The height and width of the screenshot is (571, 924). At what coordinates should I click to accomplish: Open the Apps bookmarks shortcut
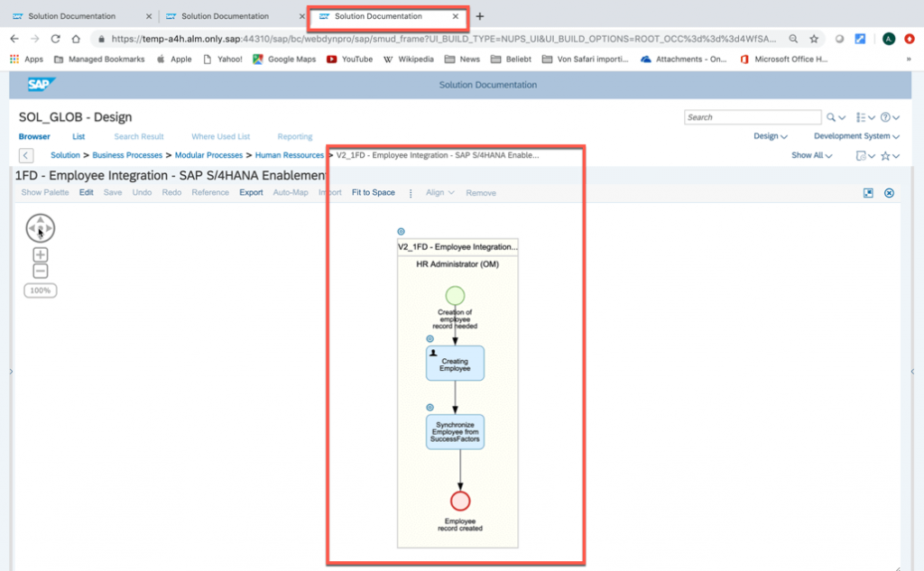pos(26,59)
